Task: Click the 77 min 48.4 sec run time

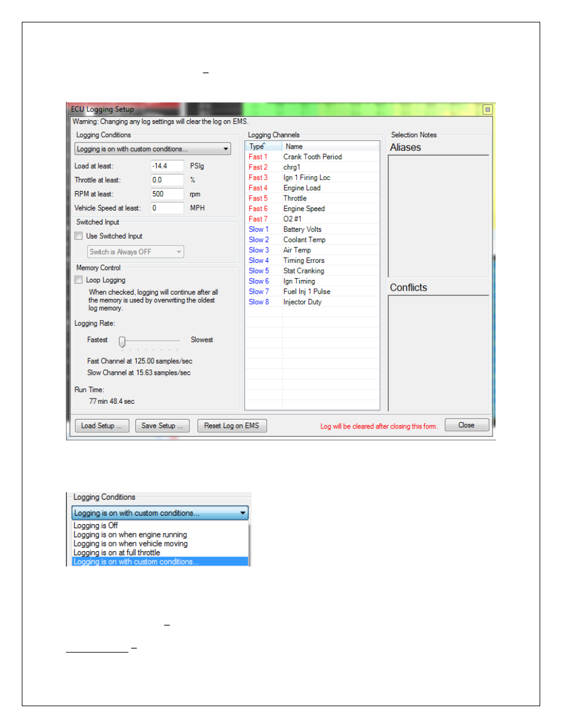Action: click(112, 401)
